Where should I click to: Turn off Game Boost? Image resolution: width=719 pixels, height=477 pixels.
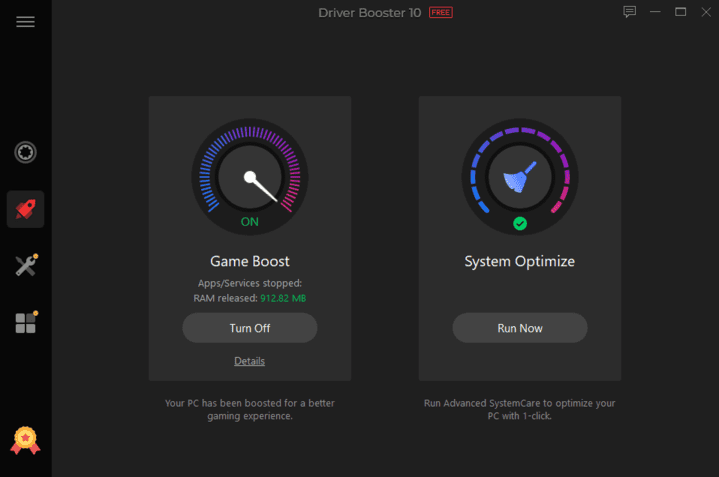pyautogui.click(x=250, y=328)
